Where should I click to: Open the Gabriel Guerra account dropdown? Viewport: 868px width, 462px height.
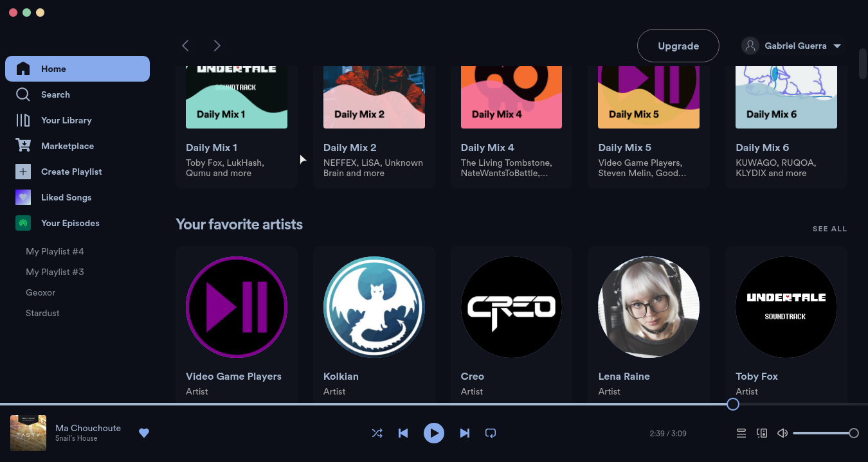pos(791,46)
